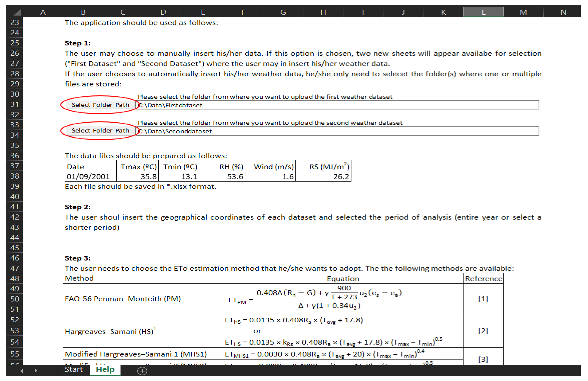Select row 41 header
588x381 pixels.
tap(15, 207)
